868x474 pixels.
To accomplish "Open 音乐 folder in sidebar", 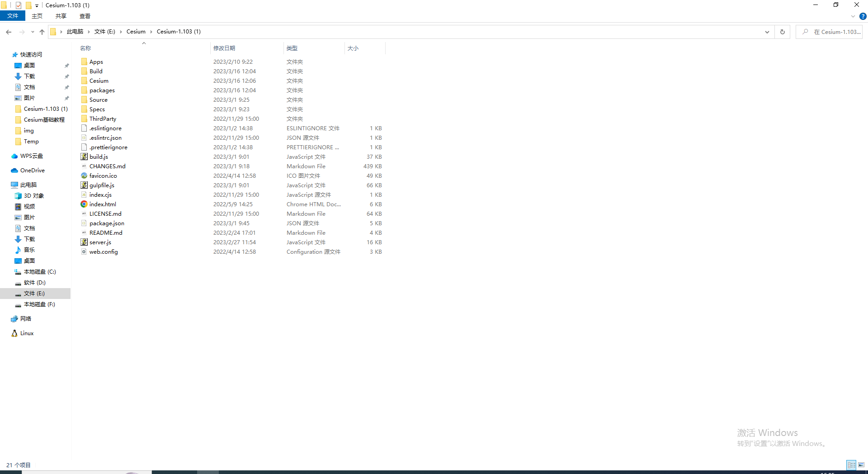I will pos(29,250).
